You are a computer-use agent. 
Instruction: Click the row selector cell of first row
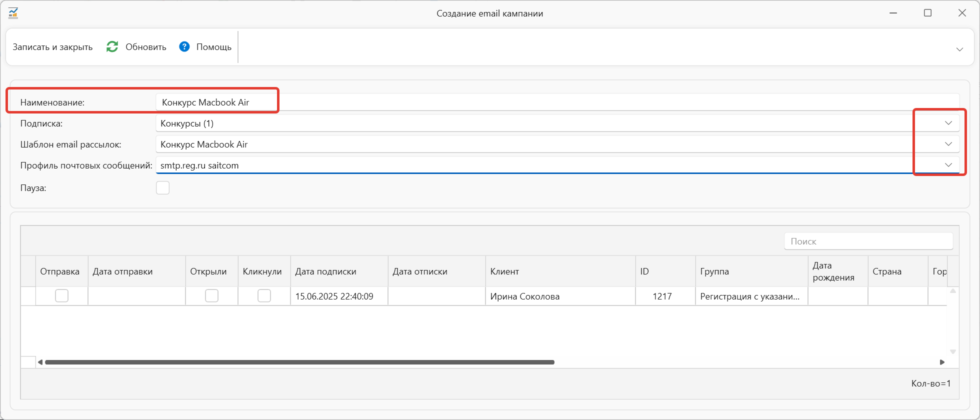click(28, 296)
